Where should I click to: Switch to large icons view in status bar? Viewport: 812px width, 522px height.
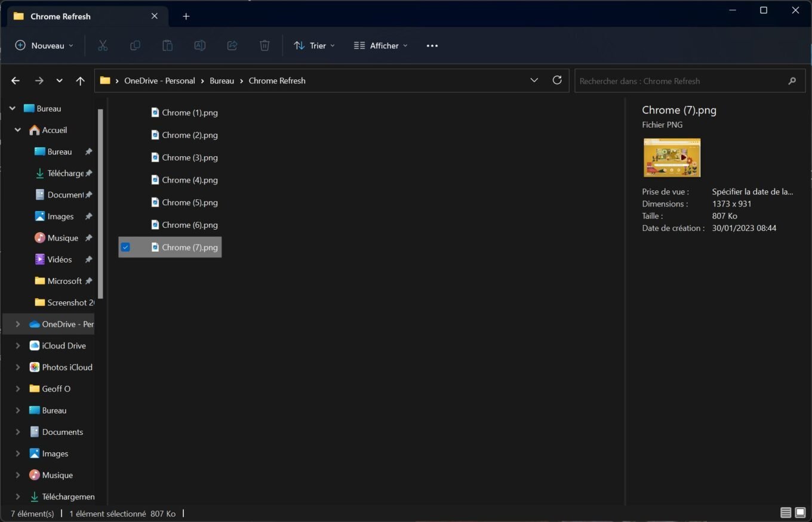(x=800, y=513)
